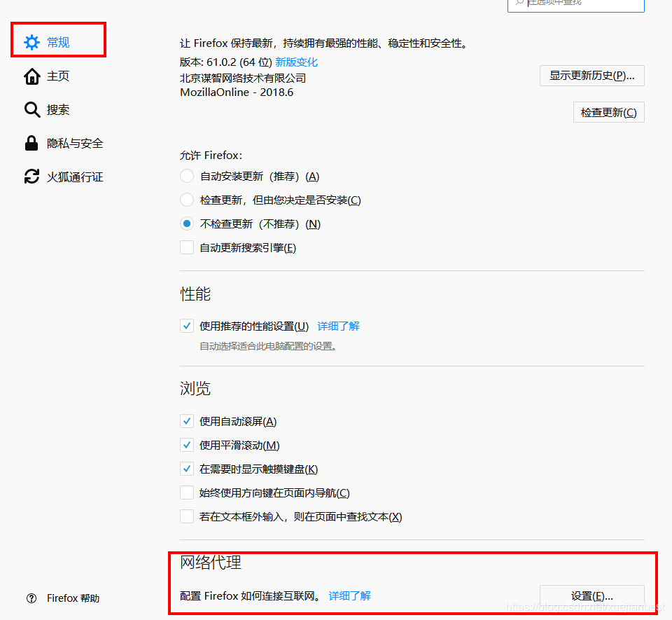Viewport: 672px width, 620px height.
Task: Enable 始终使用方向键在页面内导航 checkbox
Action: tap(187, 492)
